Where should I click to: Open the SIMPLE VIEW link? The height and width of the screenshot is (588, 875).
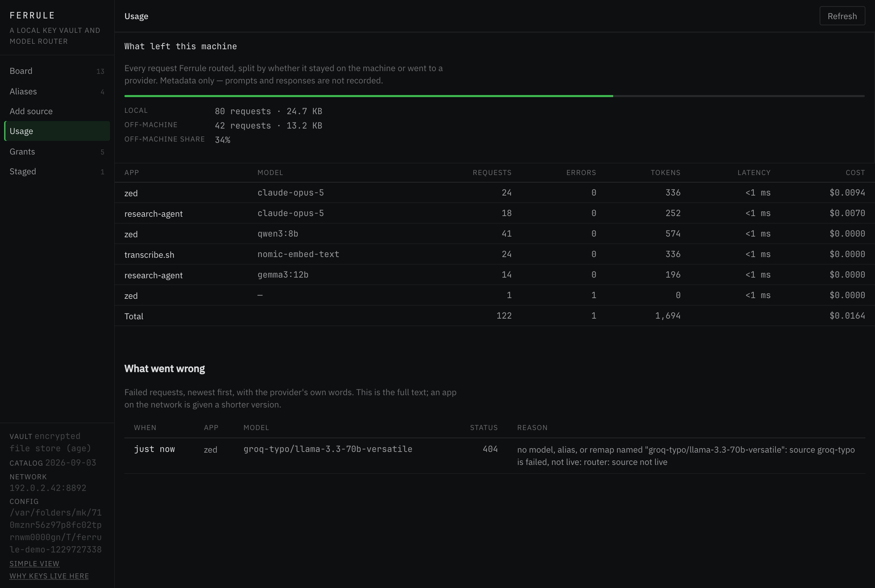pyautogui.click(x=35, y=563)
